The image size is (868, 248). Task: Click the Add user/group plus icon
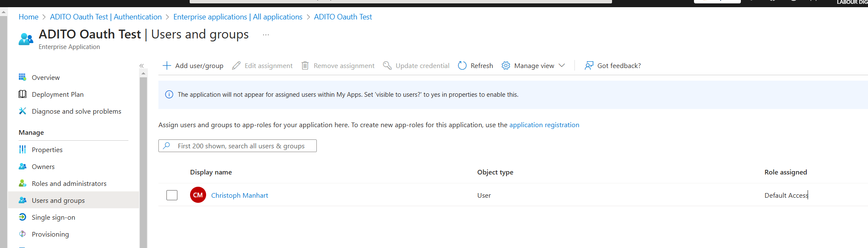[x=167, y=65]
